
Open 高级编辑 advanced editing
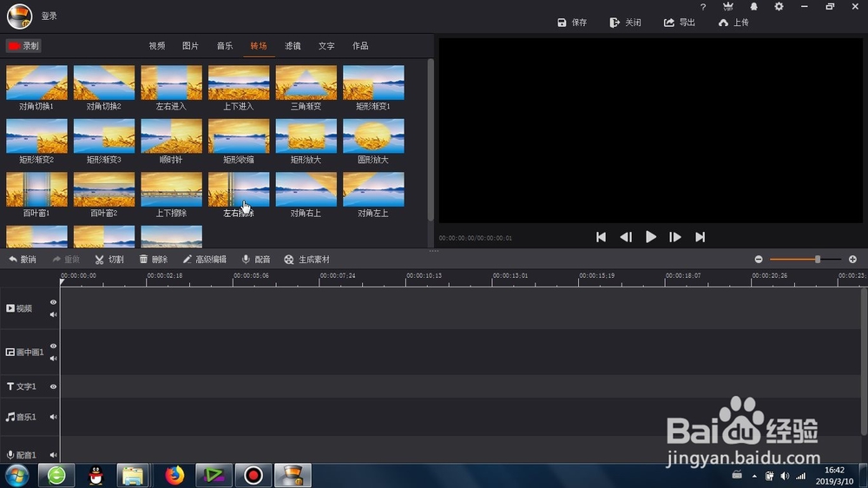tap(204, 260)
